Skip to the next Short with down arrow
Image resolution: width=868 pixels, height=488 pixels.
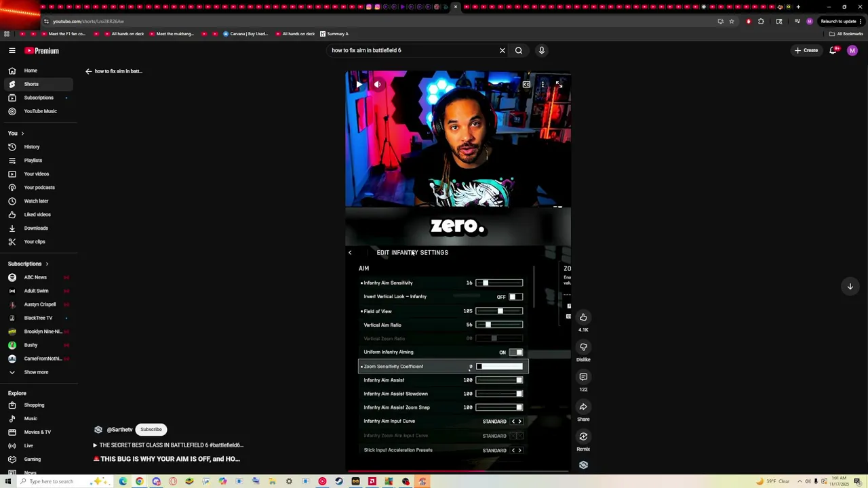(x=850, y=286)
